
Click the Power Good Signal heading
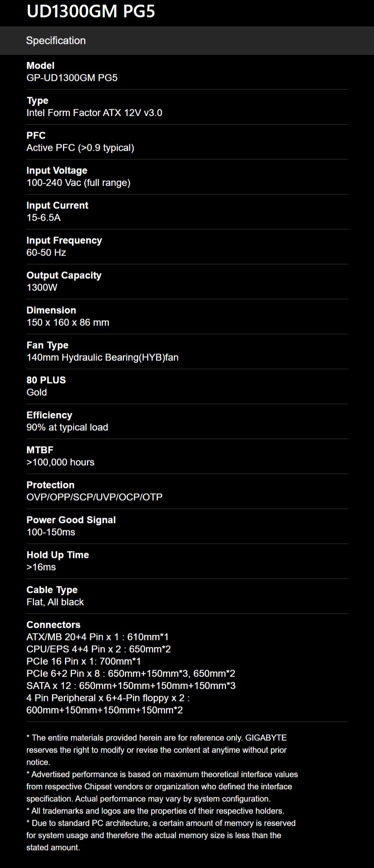(x=71, y=520)
